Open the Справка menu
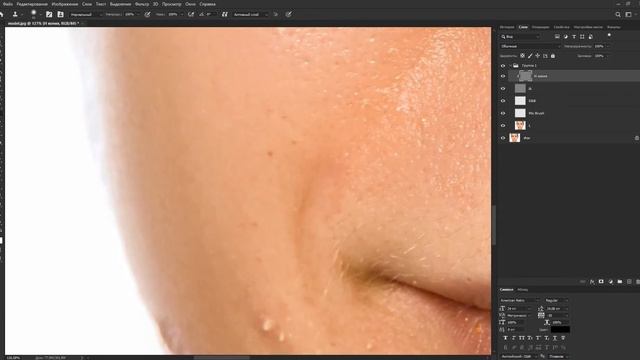The image size is (640, 360). click(x=208, y=4)
